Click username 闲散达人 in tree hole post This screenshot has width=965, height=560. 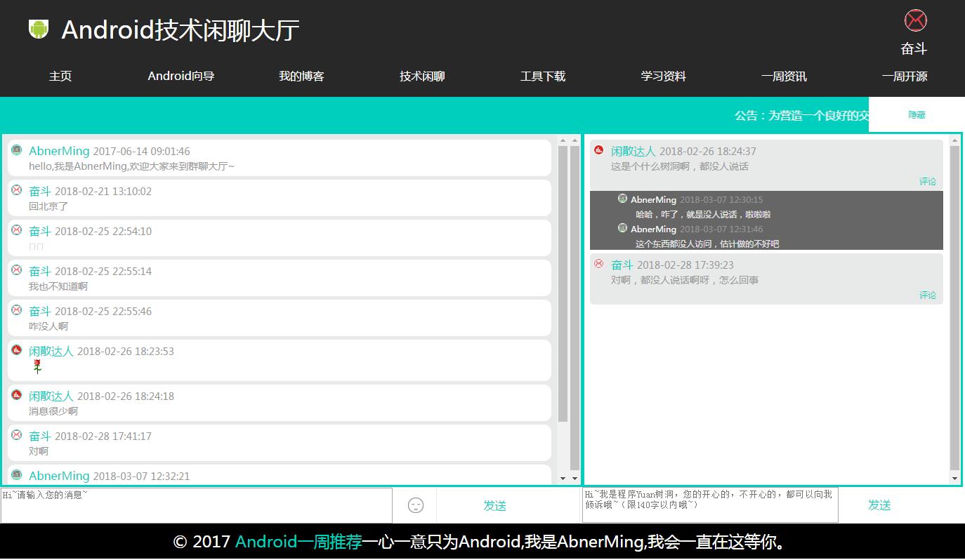pos(633,151)
